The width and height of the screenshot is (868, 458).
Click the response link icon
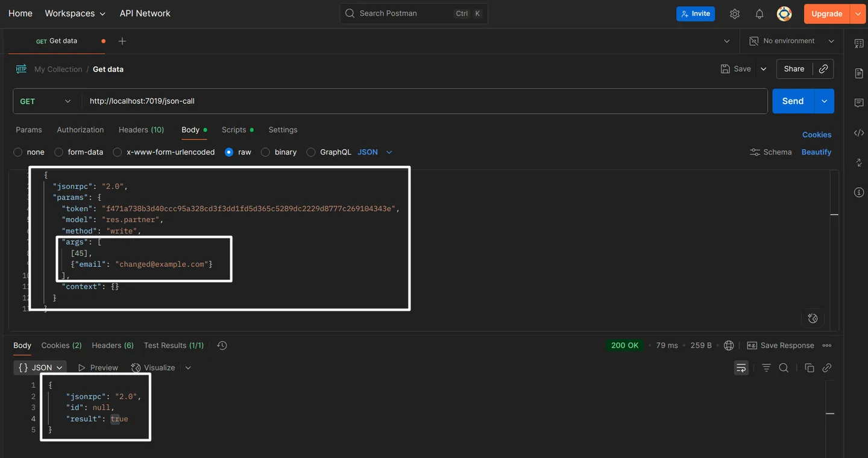[827, 367]
